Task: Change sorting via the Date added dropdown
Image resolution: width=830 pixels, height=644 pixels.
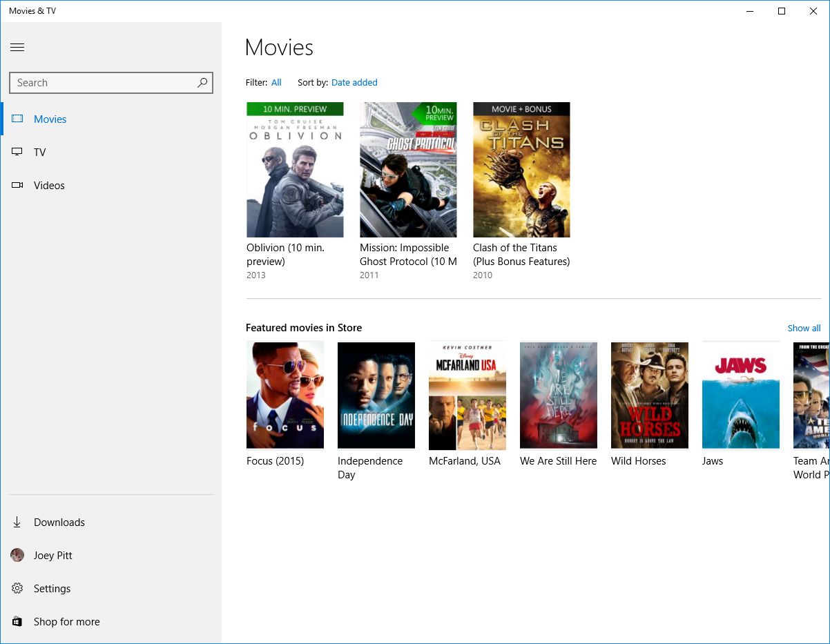Action: [x=354, y=82]
